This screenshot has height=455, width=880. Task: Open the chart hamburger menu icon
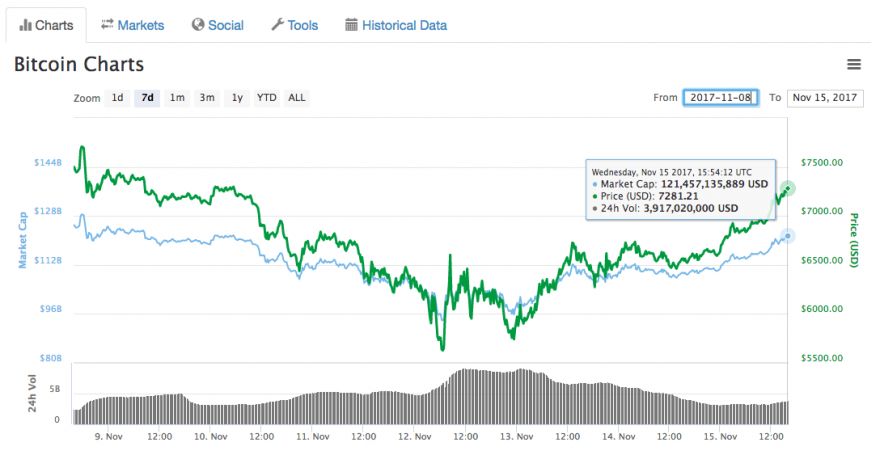point(854,65)
